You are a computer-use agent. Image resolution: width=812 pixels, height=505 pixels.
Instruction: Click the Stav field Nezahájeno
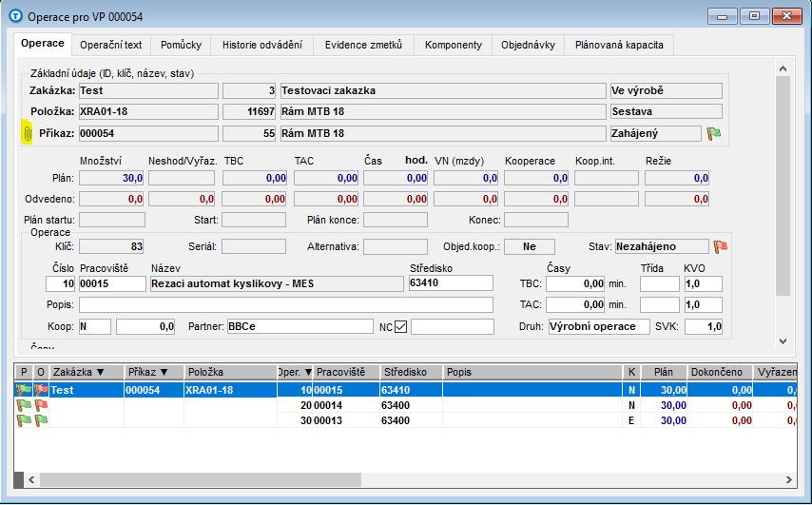tap(662, 246)
